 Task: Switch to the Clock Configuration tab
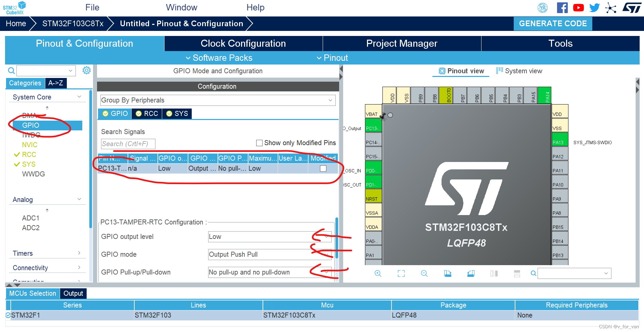pyautogui.click(x=243, y=43)
